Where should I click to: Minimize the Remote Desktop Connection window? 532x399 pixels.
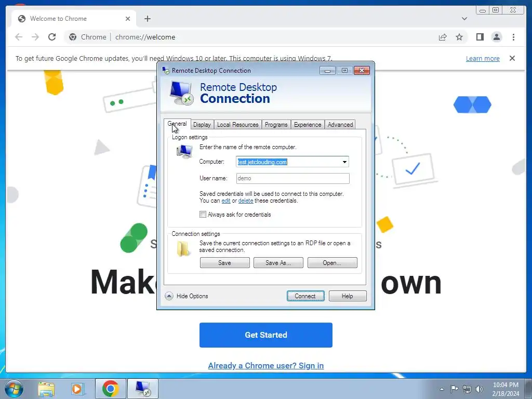click(x=327, y=71)
